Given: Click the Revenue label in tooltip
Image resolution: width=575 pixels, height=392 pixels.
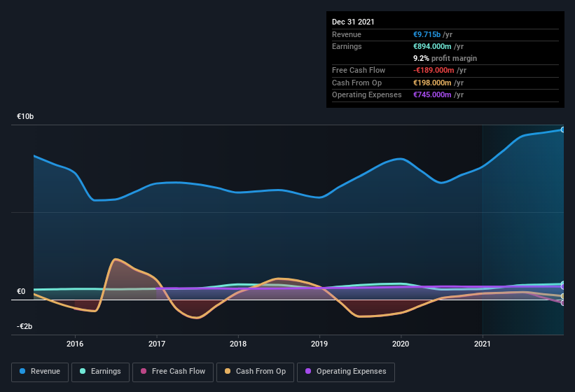Looking at the screenshot, I should pos(347,34).
